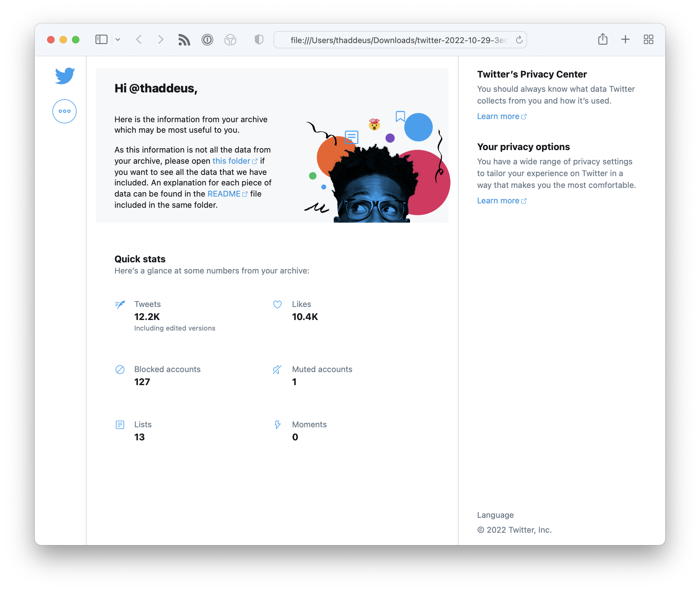Select the Blocked accounts count 127
Image resolution: width=700 pixels, height=591 pixels.
[x=142, y=382]
